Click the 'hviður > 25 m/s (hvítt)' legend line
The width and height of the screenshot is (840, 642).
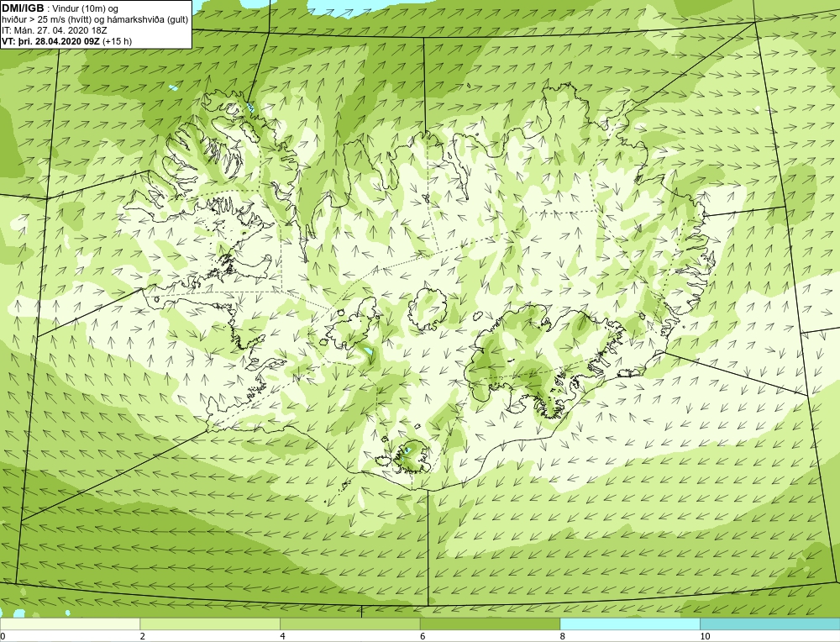coord(95,19)
